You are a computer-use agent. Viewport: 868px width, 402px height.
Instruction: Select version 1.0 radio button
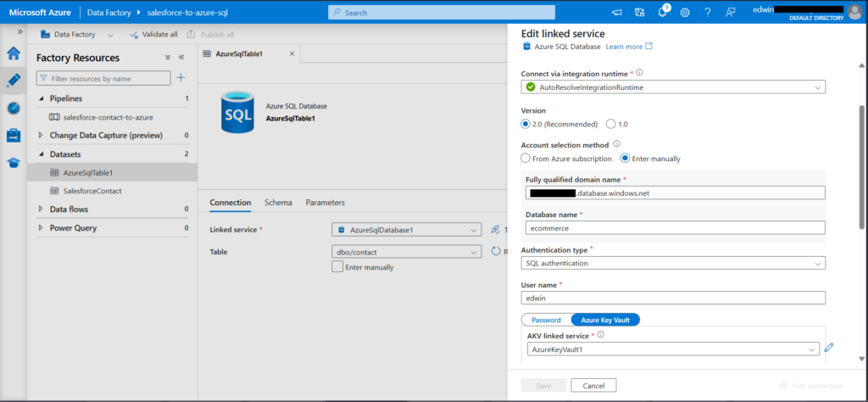(x=610, y=124)
